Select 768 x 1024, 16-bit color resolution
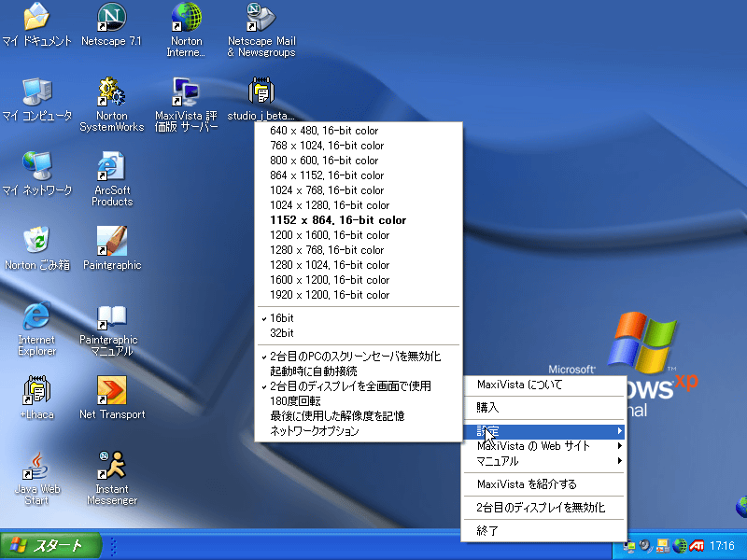Screen dimensions: 747x560 click(x=359, y=146)
